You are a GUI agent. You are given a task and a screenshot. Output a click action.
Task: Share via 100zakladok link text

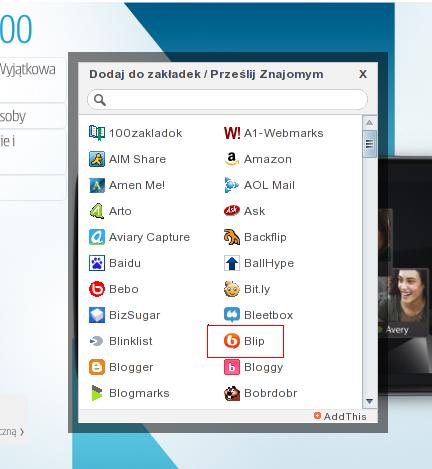145,133
